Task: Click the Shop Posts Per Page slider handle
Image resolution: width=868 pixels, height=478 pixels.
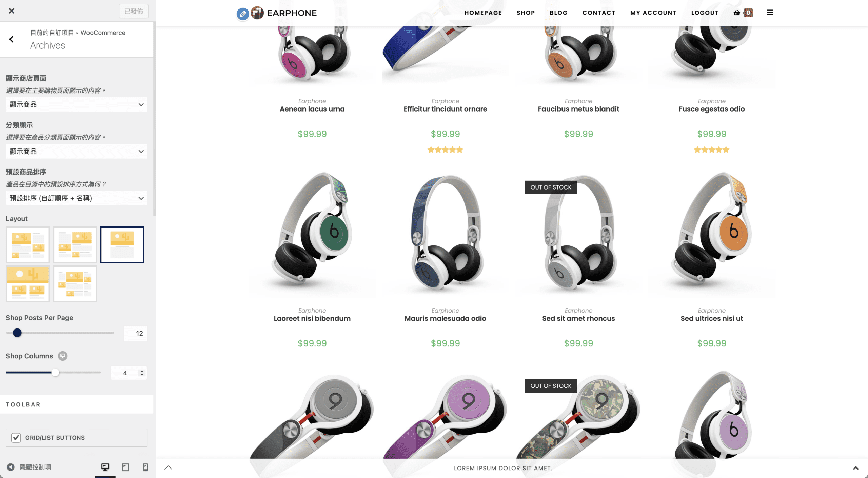Action: (17, 333)
